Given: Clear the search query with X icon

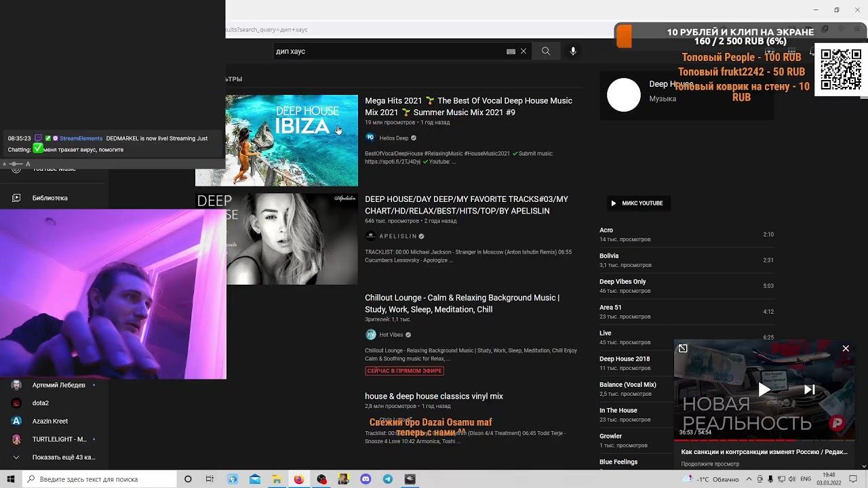Looking at the screenshot, I should click(524, 51).
